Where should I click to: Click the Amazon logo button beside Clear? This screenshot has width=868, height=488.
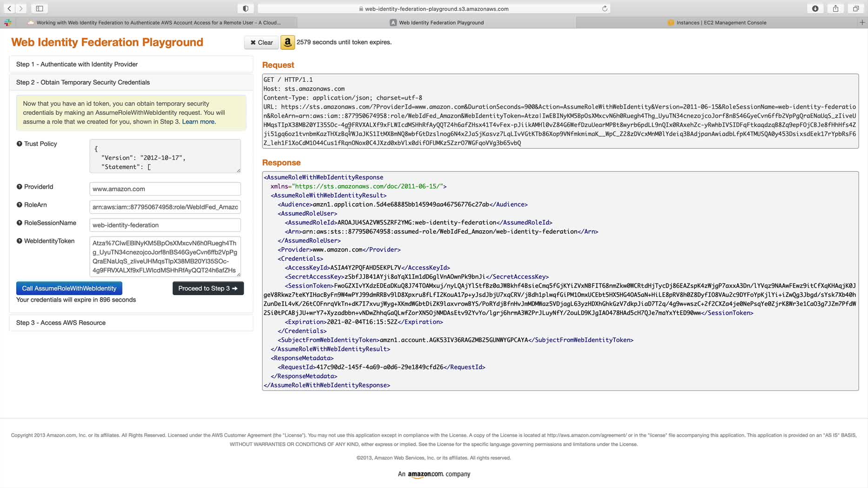[287, 42]
